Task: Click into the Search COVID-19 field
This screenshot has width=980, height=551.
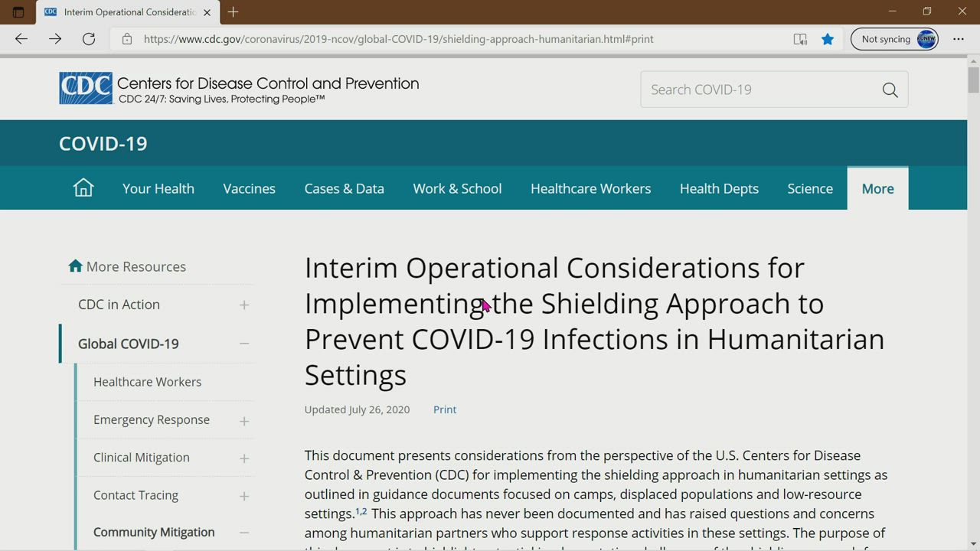Action: [758, 90]
